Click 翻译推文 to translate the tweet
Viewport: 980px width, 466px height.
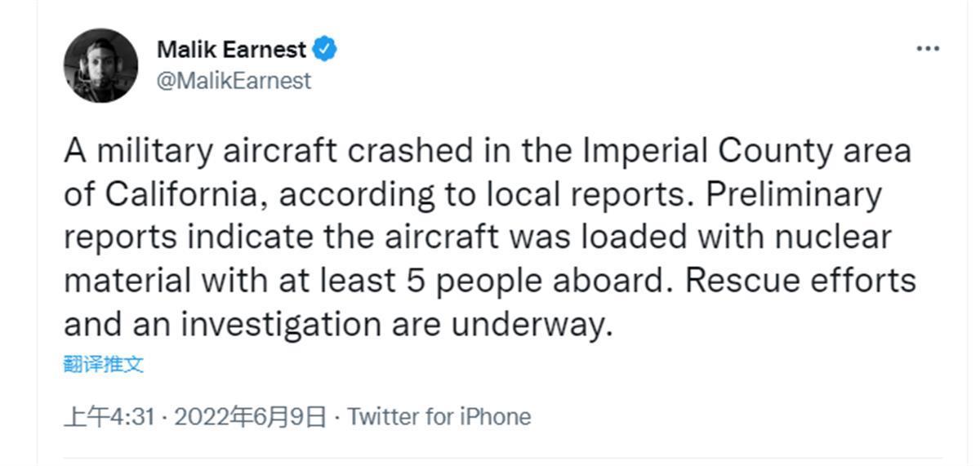tap(103, 364)
